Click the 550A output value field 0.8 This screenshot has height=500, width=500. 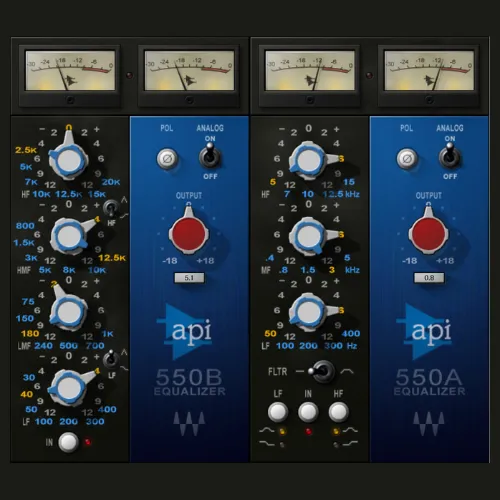click(429, 278)
